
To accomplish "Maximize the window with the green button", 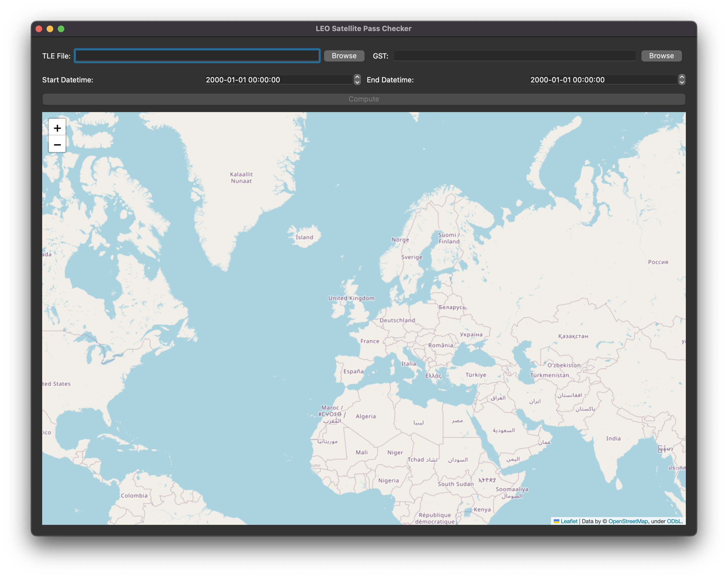I will coord(61,29).
